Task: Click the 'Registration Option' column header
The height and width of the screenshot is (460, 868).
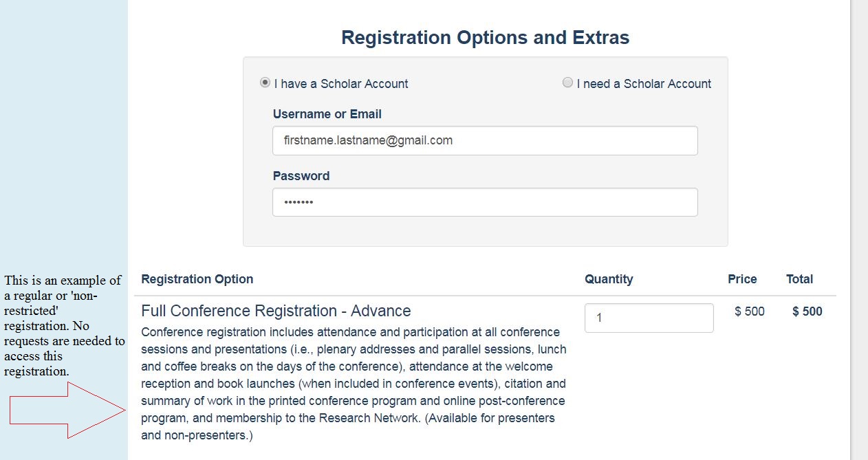Action: pyautogui.click(x=197, y=279)
